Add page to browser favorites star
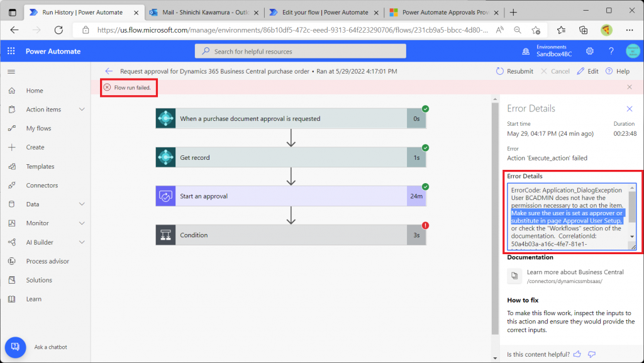This screenshot has height=363, width=644. 536,30
